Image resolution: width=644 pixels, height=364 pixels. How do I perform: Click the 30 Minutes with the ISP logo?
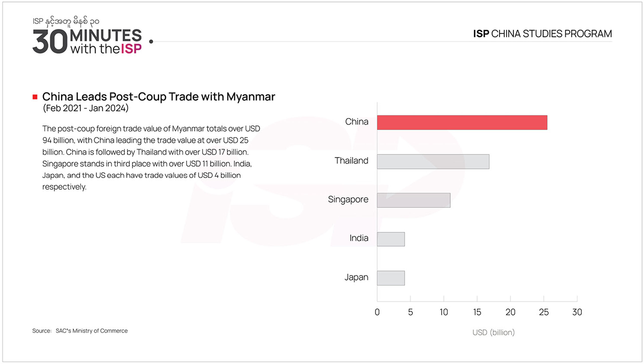[87, 42]
